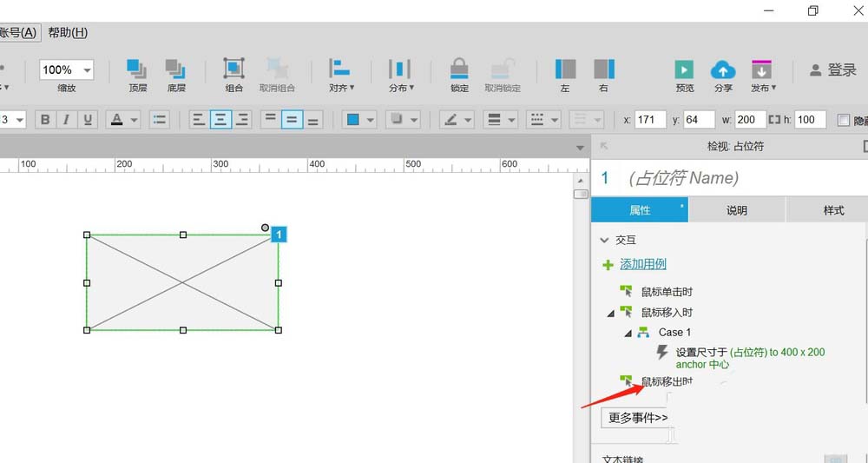This screenshot has height=463, width=868.
Task: Click the width (w) input field
Action: point(751,120)
